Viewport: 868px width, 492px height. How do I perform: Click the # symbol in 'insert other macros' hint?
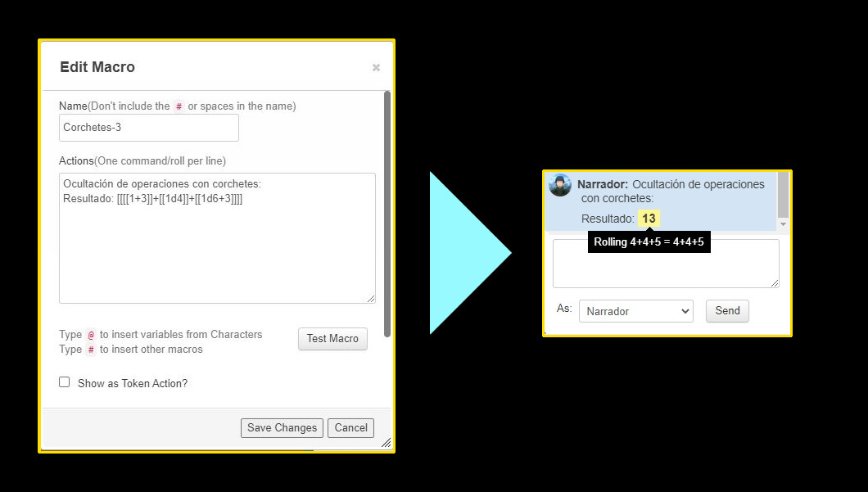92,350
